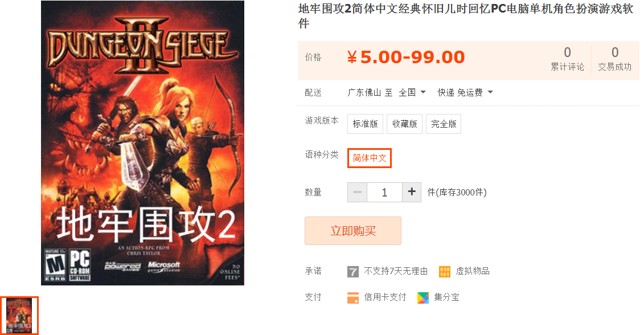The width and height of the screenshot is (644, 335).
Task: Click the credit card payment icon
Action: click(x=353, y=297)
